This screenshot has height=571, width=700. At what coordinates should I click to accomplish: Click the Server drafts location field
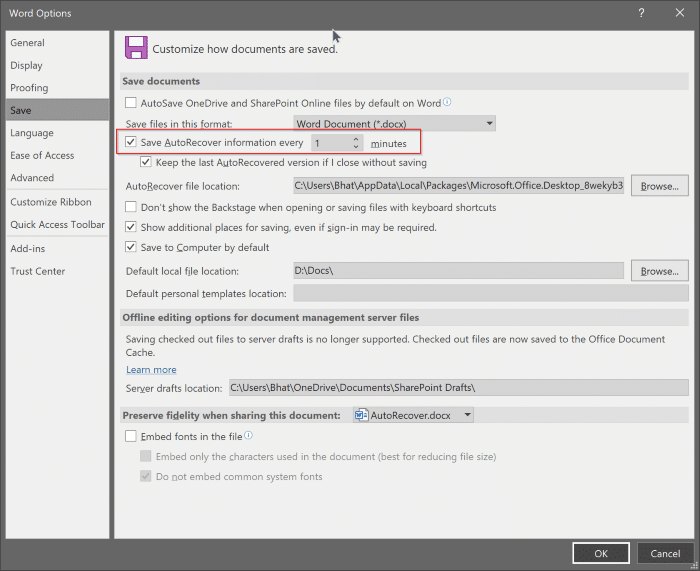tap(458, 388)
